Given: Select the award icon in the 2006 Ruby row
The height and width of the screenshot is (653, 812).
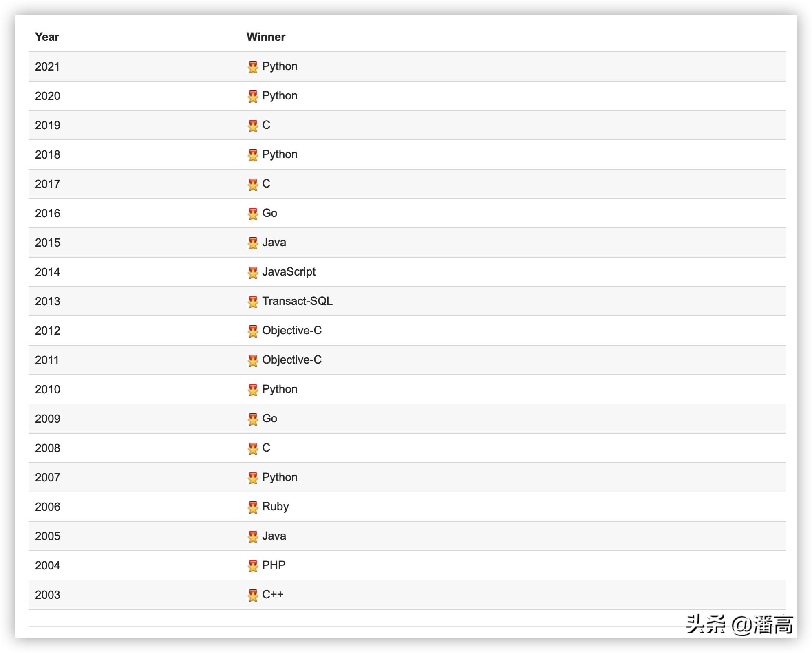Looking at the screenshot, I should point(253,507).
